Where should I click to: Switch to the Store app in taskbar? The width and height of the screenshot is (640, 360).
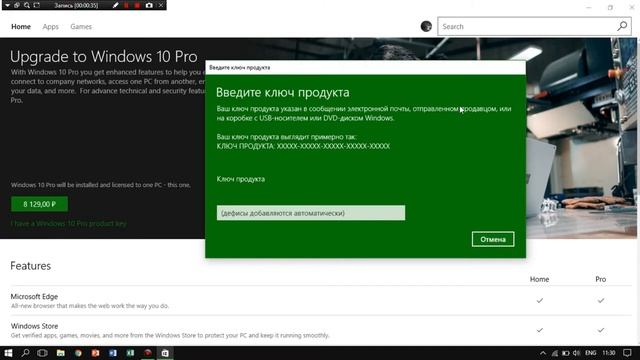tap(165, 353)
